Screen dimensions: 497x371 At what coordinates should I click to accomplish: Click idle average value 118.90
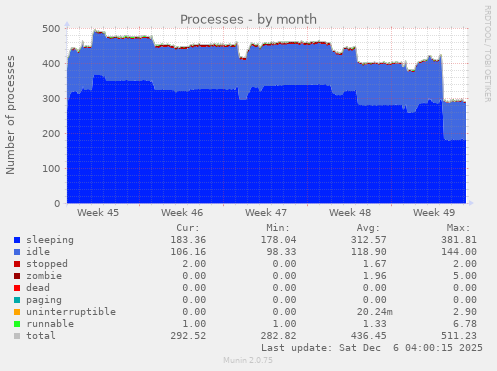coord(369,252)
